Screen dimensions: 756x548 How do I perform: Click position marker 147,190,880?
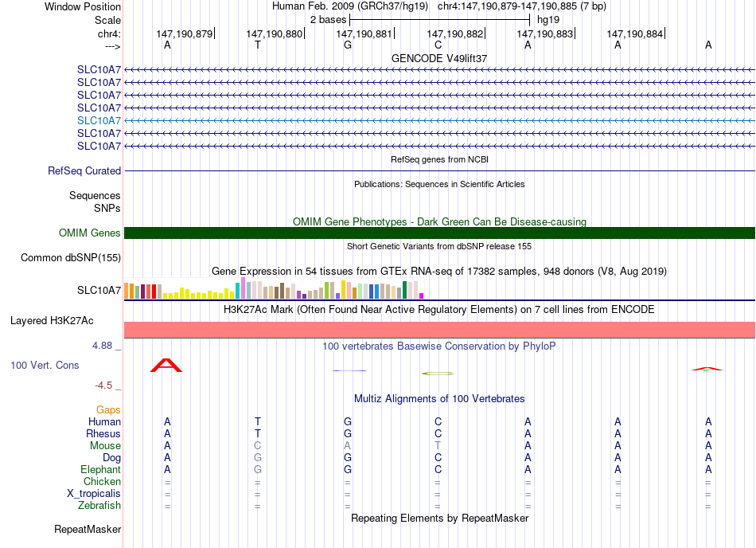pos(275,33)
